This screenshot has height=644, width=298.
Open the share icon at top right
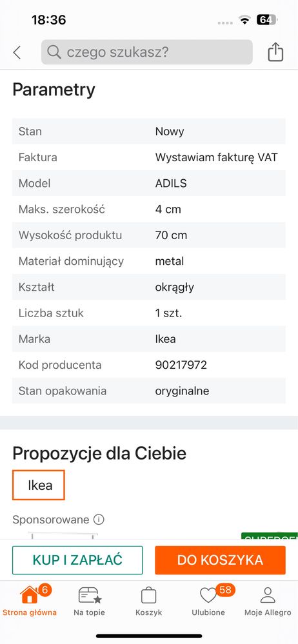(x=275, y=52)
